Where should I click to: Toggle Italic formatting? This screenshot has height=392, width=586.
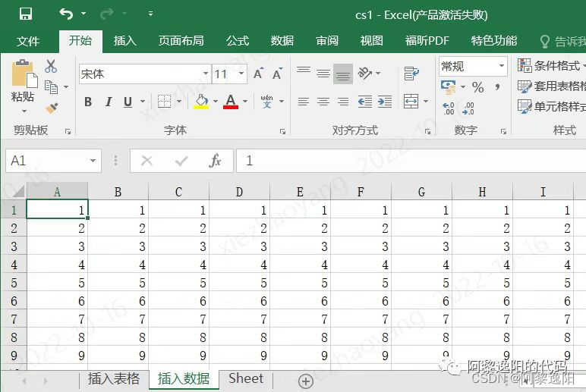tap(109, 102)
